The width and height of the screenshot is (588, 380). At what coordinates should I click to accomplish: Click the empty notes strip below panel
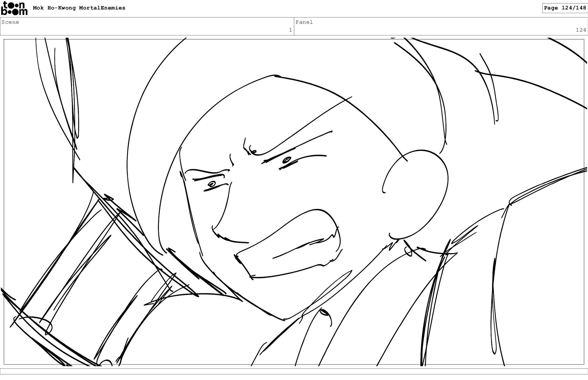[294, 371]
